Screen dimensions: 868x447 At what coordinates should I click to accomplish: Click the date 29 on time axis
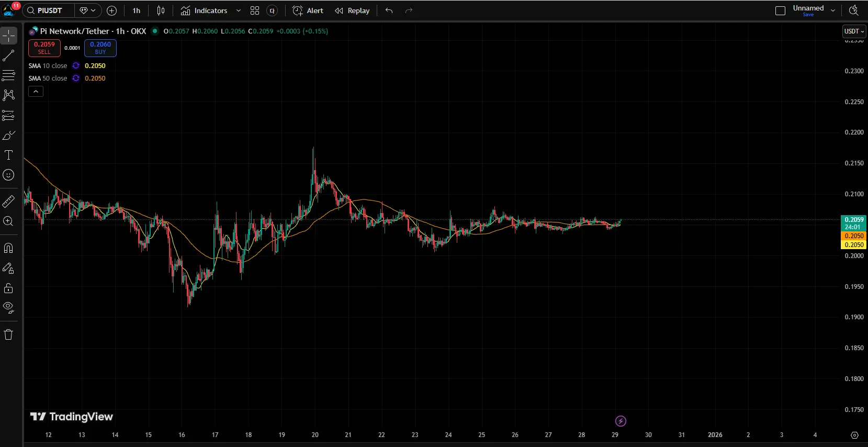pos(615,435)
